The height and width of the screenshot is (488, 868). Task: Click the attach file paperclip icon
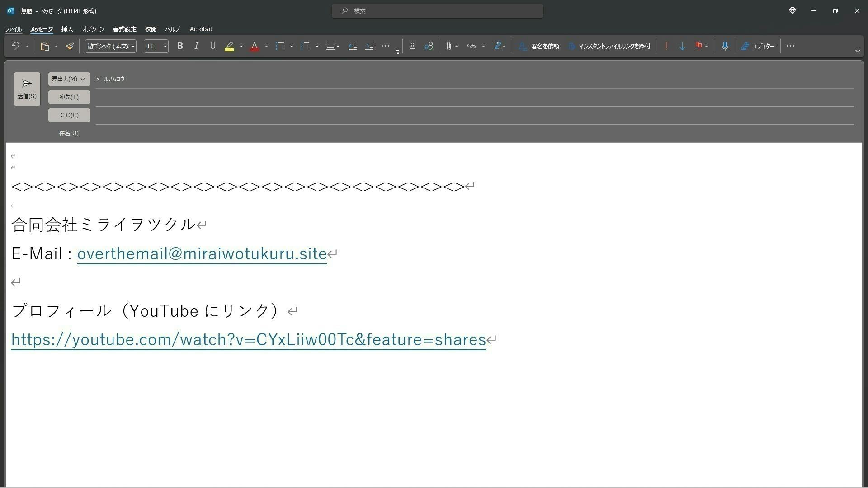coord(448,46)
